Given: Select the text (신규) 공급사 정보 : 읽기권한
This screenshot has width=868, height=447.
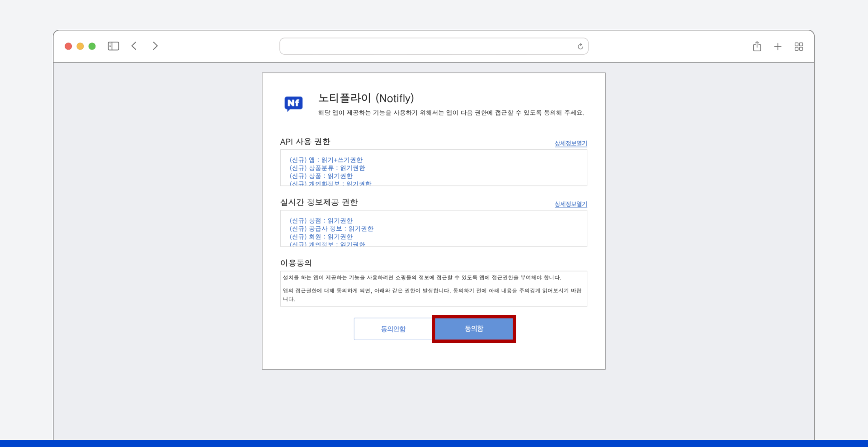Looking at the screenshot, I should (x=331, y=229).
